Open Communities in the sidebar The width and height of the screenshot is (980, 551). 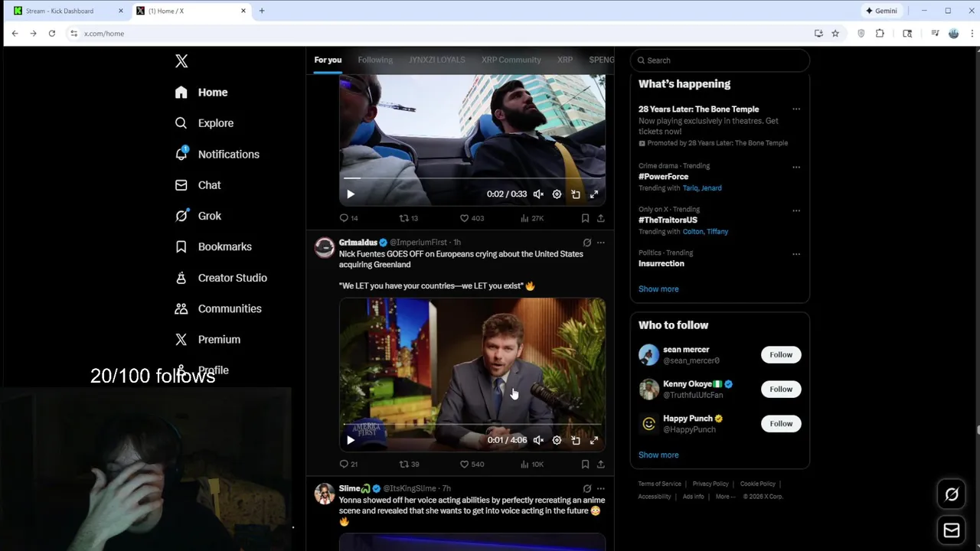tap(218, 308)
